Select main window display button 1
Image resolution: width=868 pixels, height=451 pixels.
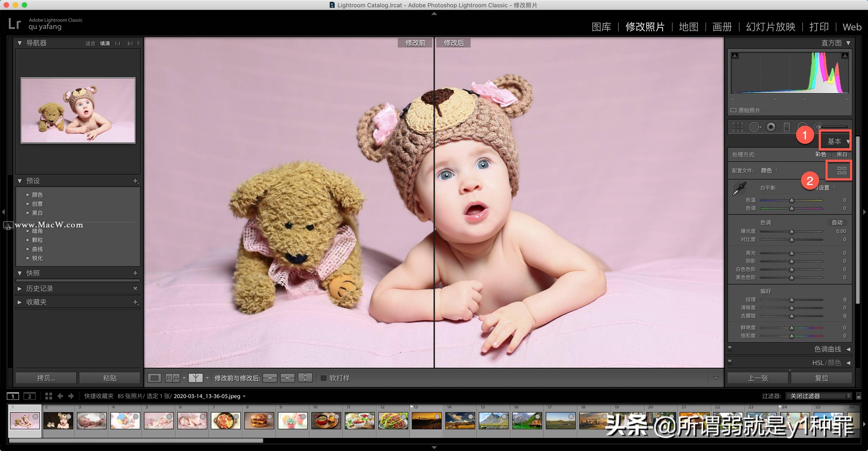pyautogui.click(x=13, y=396)
